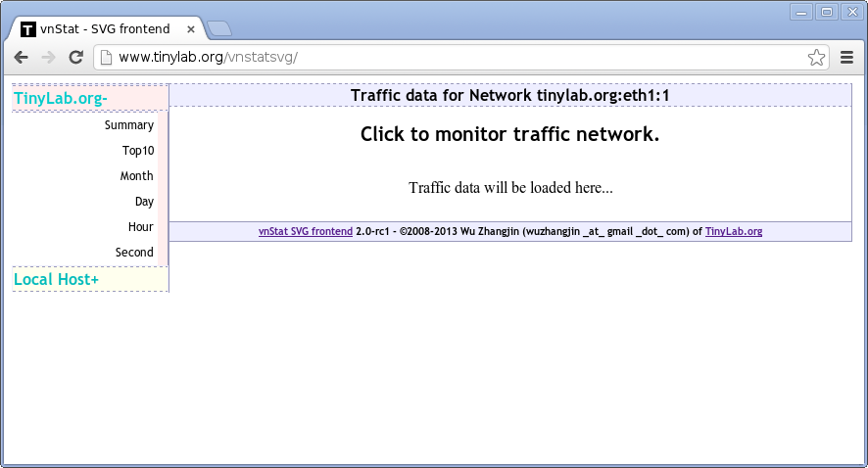Bookmark this page with star icon
868x468 pixels.
816,58
